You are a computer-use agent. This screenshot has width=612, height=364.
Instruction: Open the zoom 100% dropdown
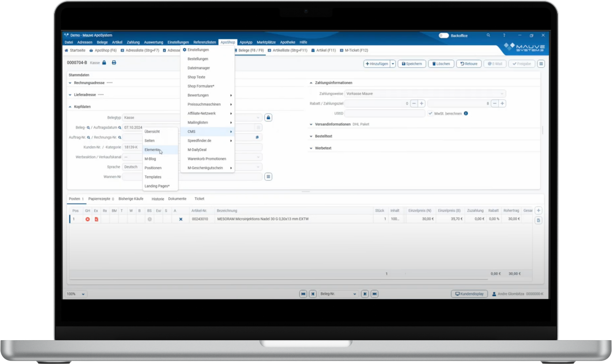[x=76, y=294]
